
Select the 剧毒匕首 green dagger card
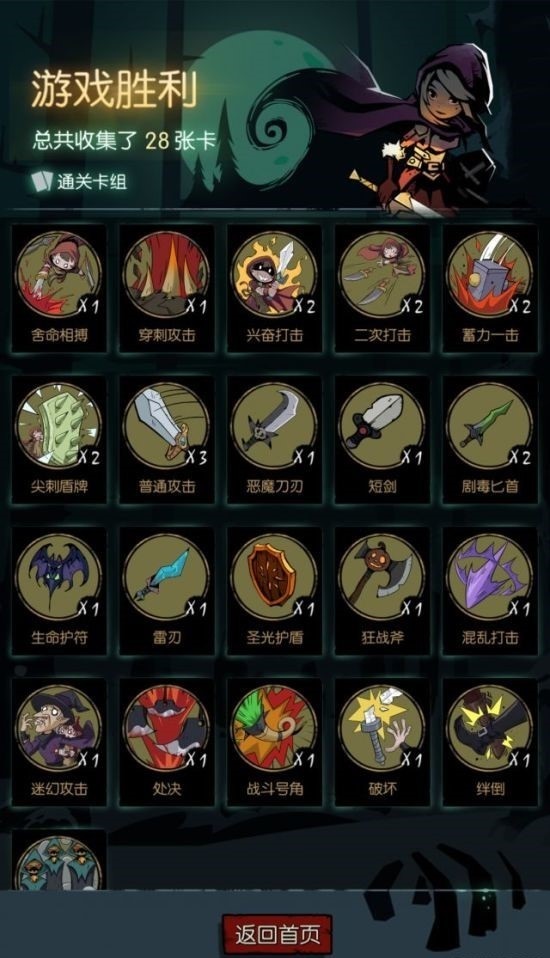pos(490,439)
